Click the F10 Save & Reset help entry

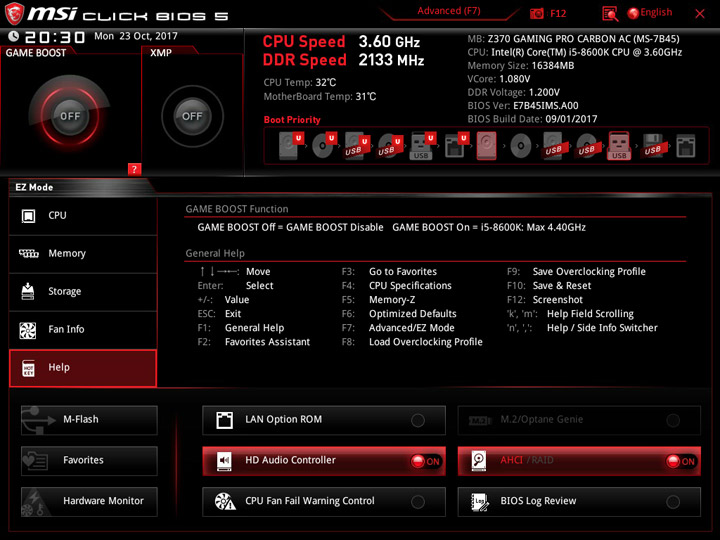549,286
